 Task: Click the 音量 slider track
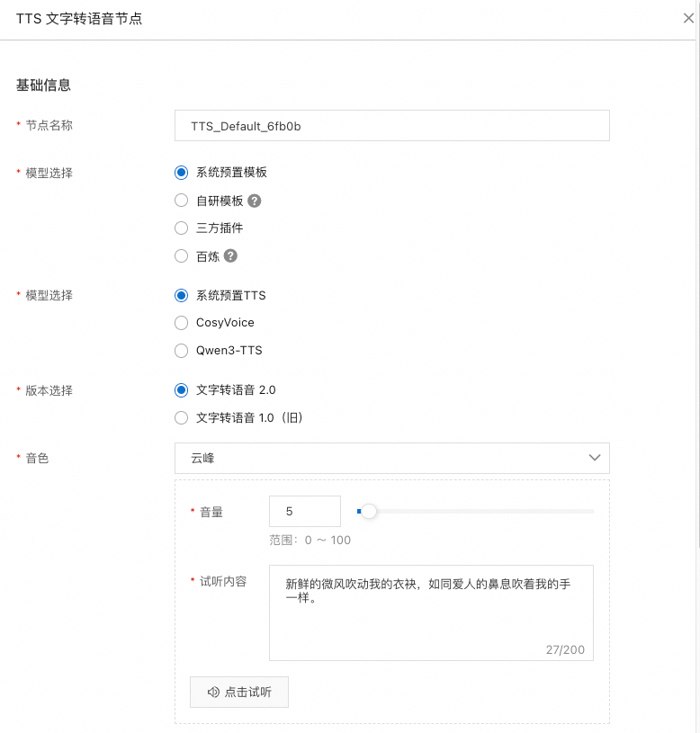coord(475,512)
